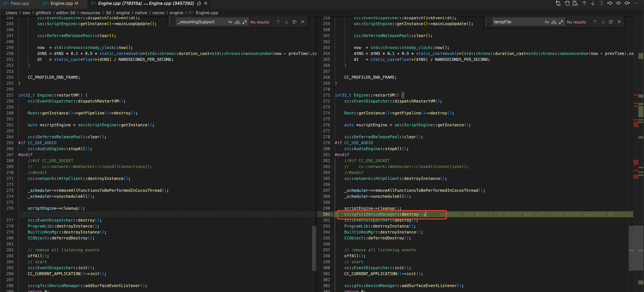Click the left pane vertical scrollbar thumb

point(314,248)
